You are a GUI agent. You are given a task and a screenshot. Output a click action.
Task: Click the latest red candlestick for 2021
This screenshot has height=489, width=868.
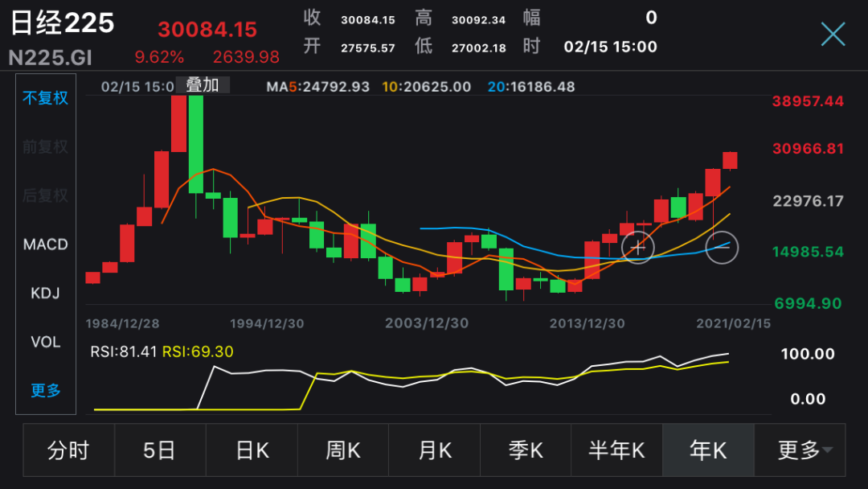(730, 161)
